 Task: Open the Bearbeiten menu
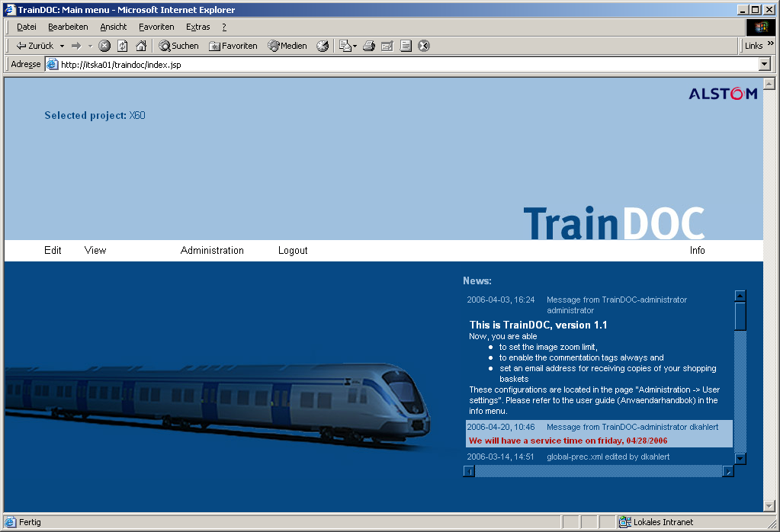68,27
